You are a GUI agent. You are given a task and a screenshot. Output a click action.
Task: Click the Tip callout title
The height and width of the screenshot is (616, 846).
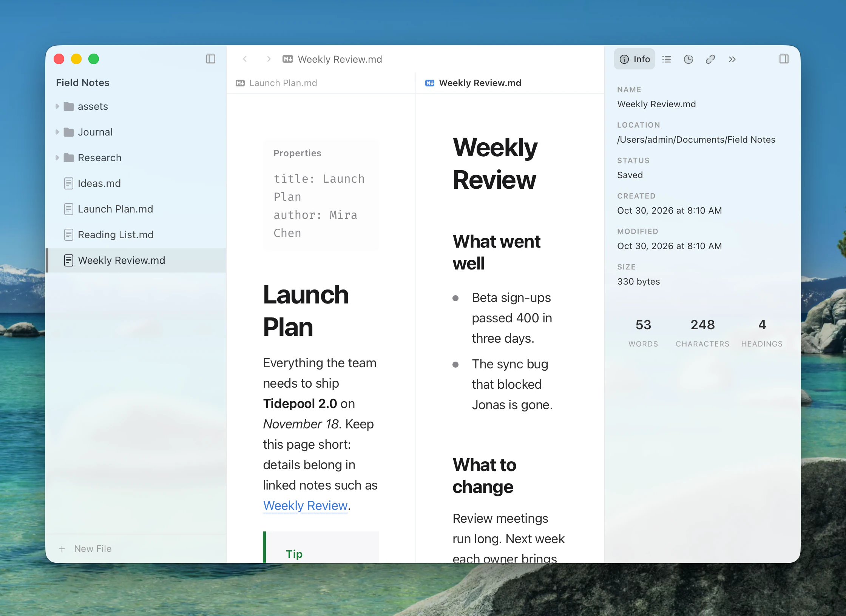(x=294, y=554)
